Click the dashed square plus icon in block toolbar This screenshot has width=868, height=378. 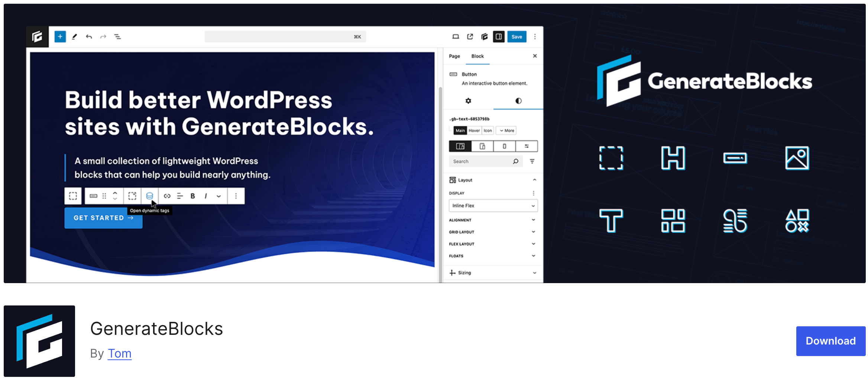pyautogui.click(x=132, y=196)
